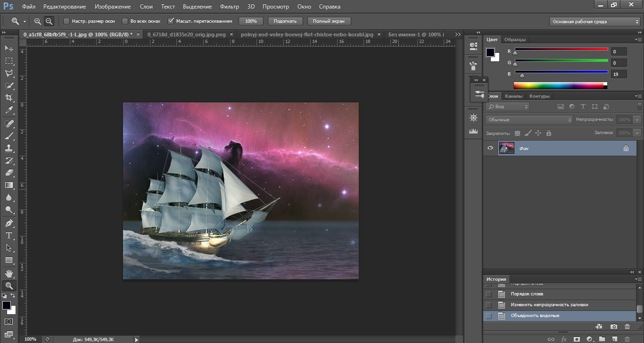The image size is (644, 343).
Task: Select the Crop tool
Action: click(x=9, y=98)
